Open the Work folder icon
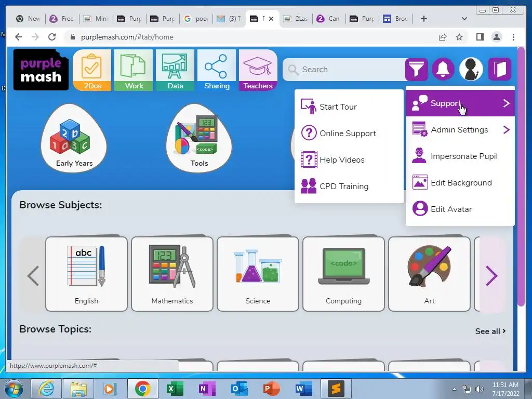Screen dimensions: 532x399 coord(134,70)
